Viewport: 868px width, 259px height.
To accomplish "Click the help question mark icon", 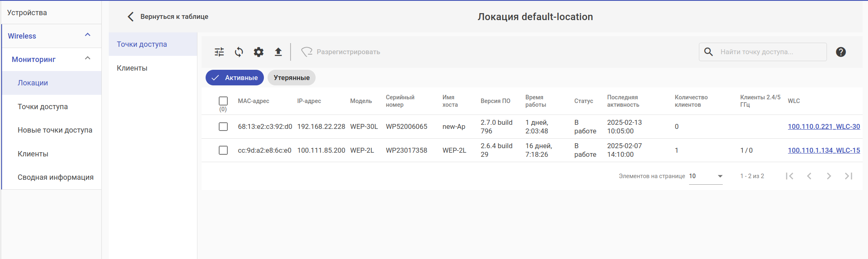I will 841,52.
